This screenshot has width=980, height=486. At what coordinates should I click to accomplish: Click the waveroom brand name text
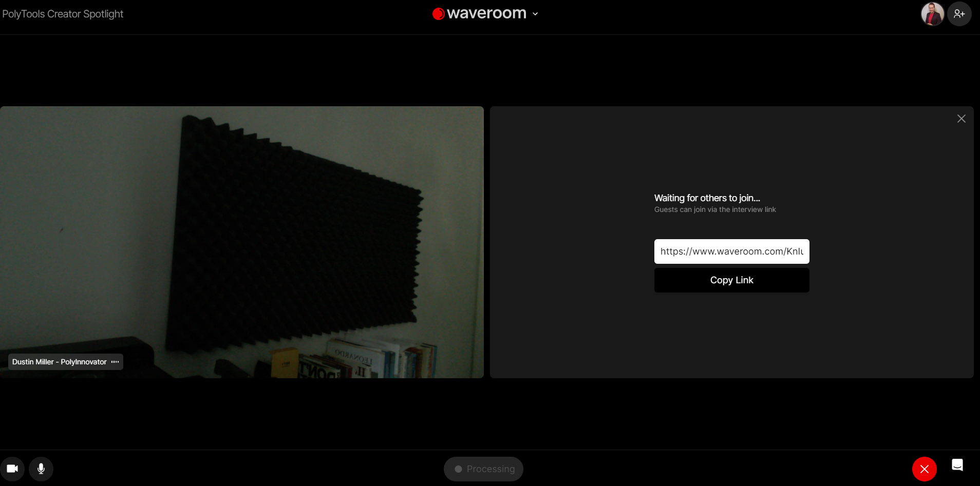tap(486, 13)
